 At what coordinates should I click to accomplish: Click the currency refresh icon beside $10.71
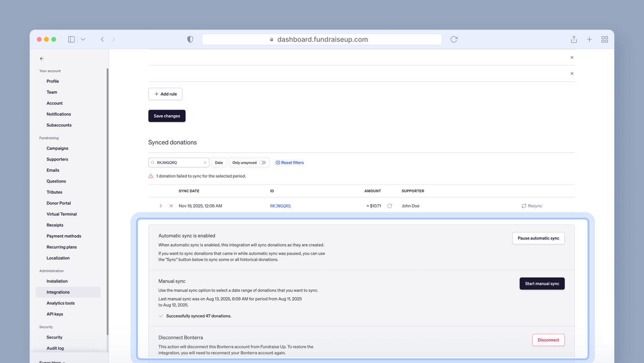(390, 206)
